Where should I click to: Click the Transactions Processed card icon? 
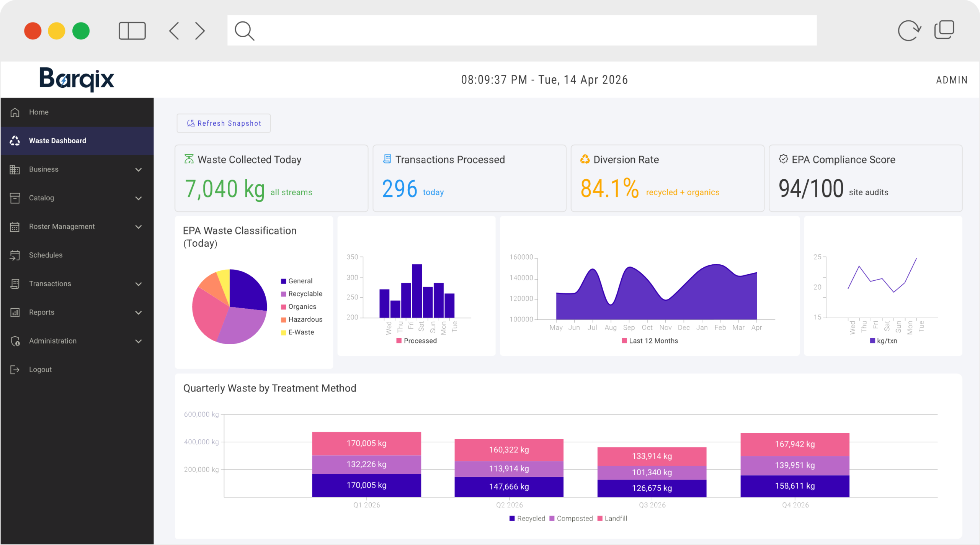pos(387,159)
